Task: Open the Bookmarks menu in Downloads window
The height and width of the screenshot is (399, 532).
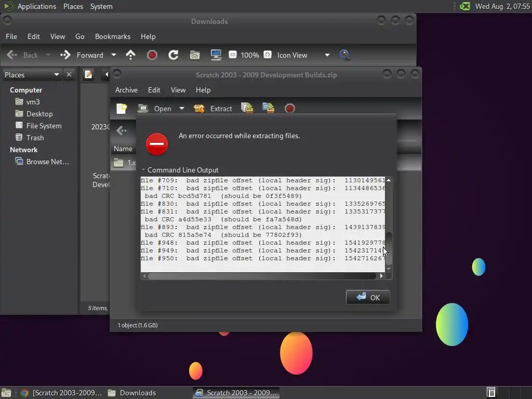Action: click(113, 36)
